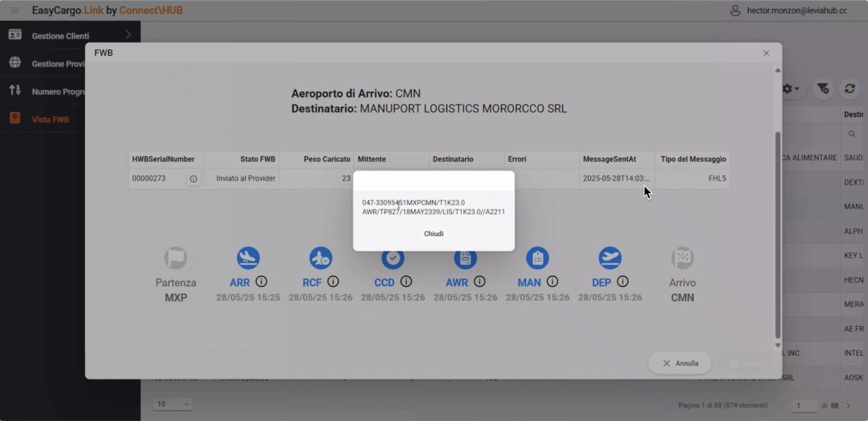This screenshot has height=421, width=868.
Task: Expand Gestione Clienti chevron
Action: click(128, 35)
